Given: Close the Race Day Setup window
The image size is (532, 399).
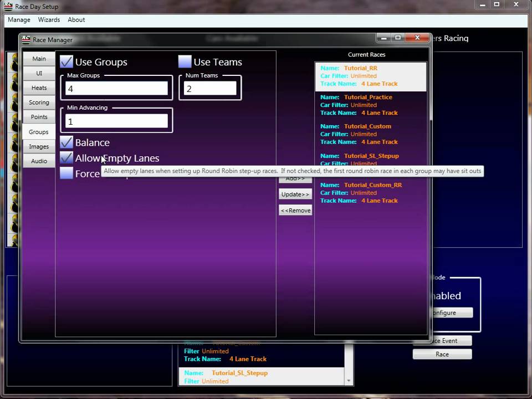Looking at the screenshot, I should [x=516, y=5].
